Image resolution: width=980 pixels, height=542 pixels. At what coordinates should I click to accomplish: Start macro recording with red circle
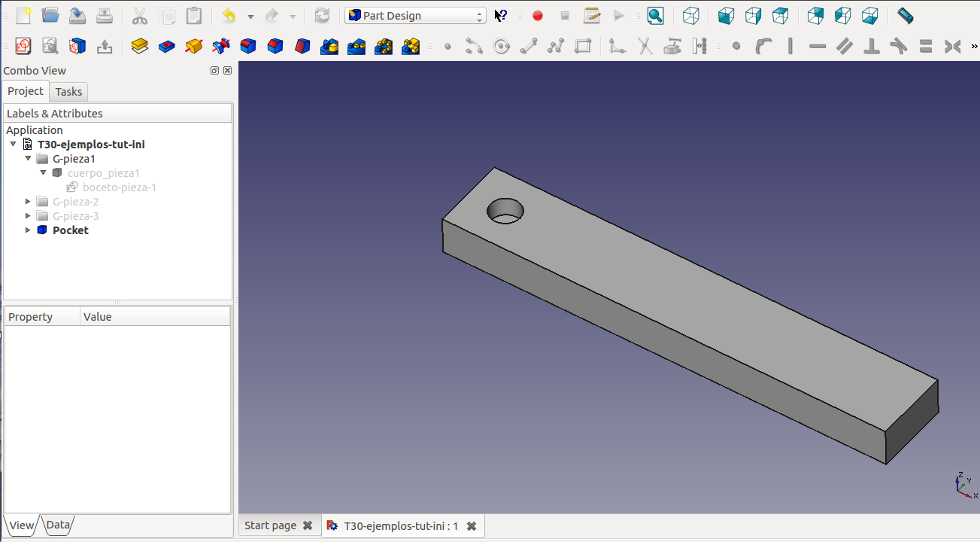(538, 16)
